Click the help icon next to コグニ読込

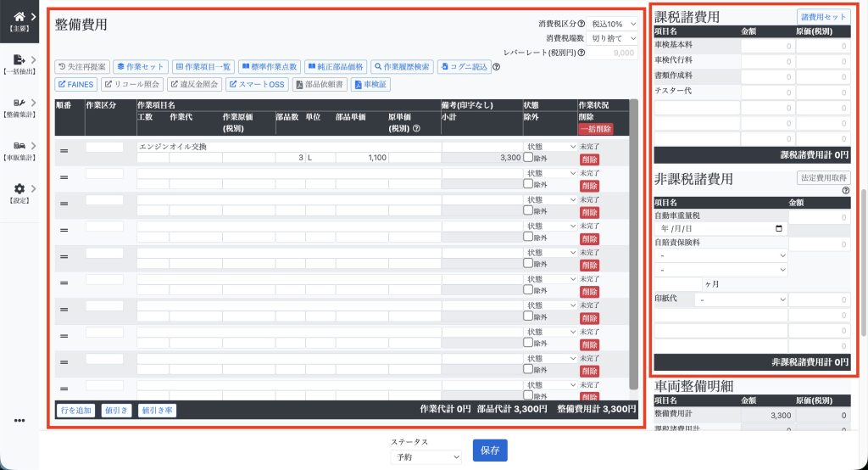[496, 67]
